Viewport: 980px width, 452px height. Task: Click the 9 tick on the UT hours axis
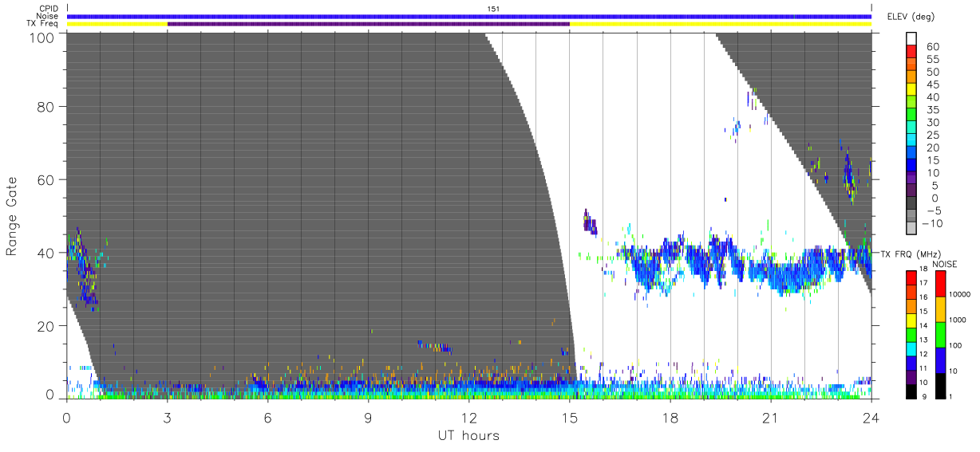pyautogui.click(x=369, y=418)
